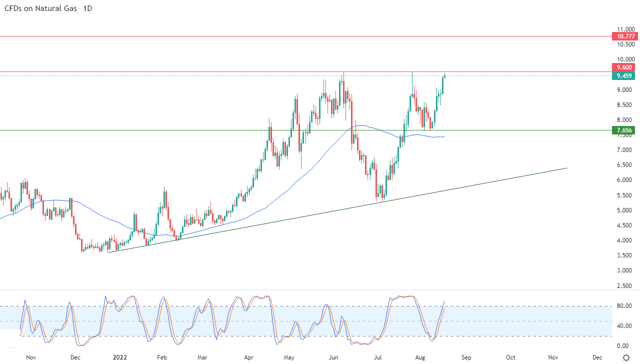The width and height of the screenshot is (640, 364).
Task: Click the Jun time axis label
Action: pos(333,357)
